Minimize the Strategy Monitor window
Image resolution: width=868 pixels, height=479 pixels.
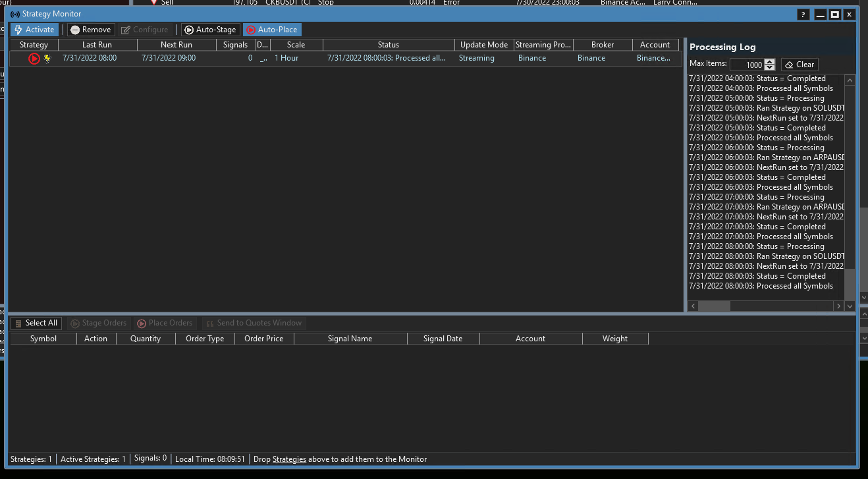point(821,14)
